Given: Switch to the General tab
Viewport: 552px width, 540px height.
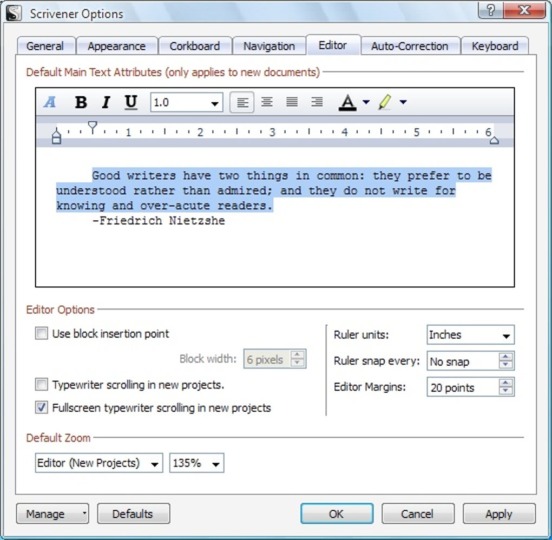Looking at the screenshot, I should [45, 46].
